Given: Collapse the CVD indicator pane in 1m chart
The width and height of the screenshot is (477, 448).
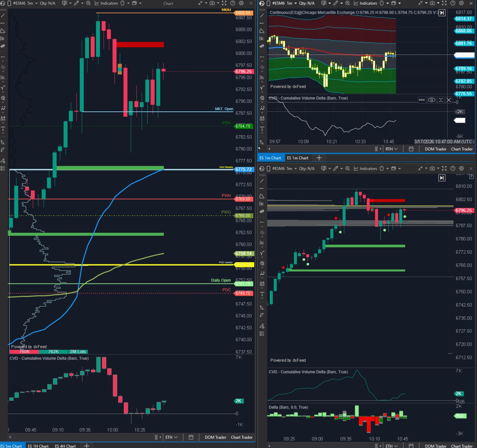Looking at the screenshot, I should click(x=440, y=100).
